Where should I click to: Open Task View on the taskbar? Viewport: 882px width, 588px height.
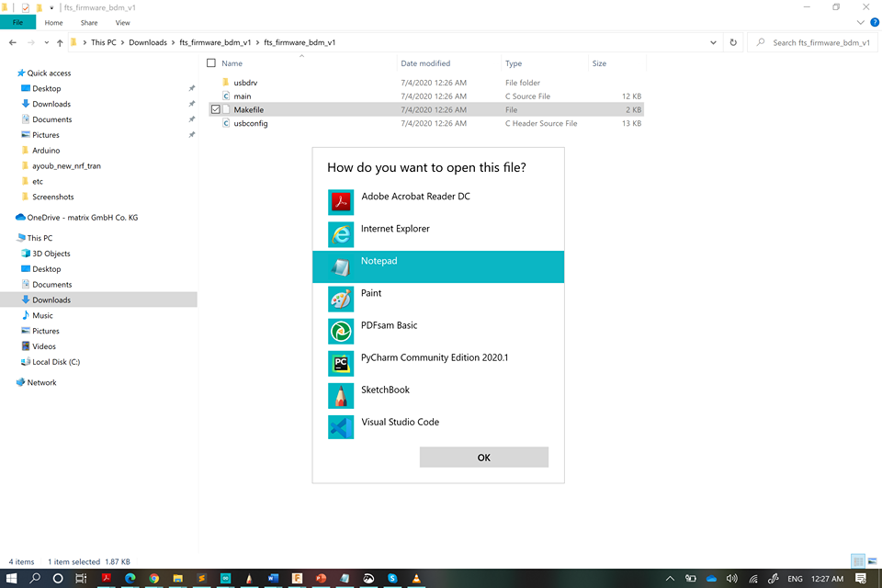tap(81, 579)
